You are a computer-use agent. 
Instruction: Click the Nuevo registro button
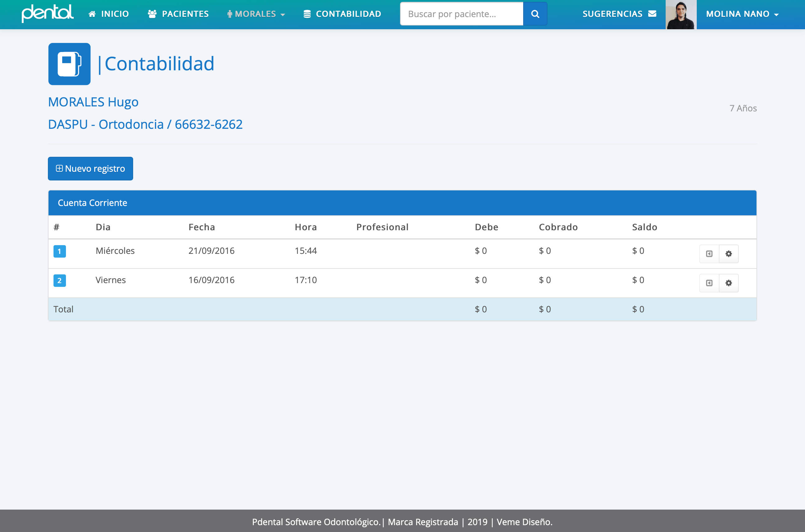(90, 169)
